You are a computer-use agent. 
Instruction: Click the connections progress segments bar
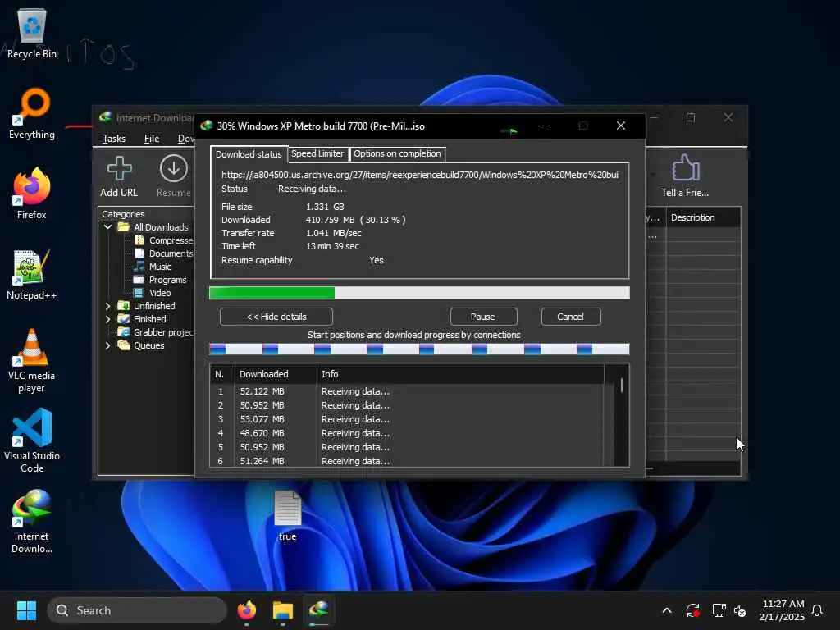[x=419, y=349]
